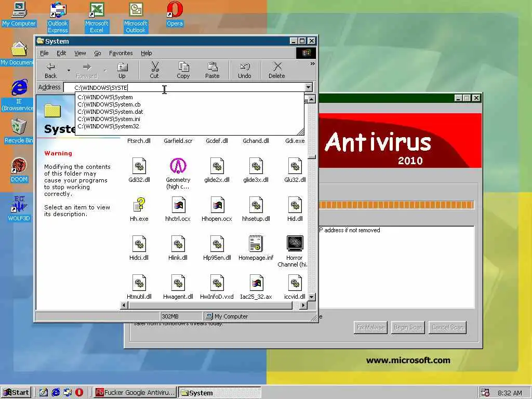This screenshot has width=532, height=399.
Task: Select the Gdi32.dll file icon
Action: 139,166
